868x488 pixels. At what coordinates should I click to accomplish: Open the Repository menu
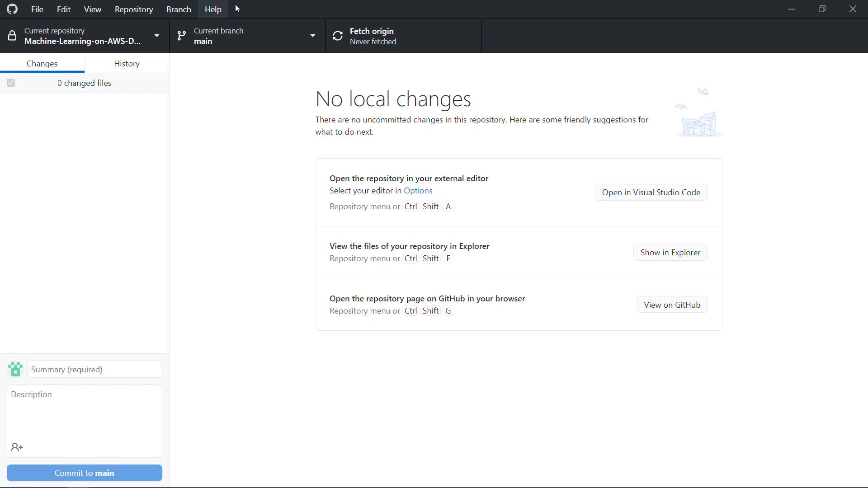coord(133,9)
